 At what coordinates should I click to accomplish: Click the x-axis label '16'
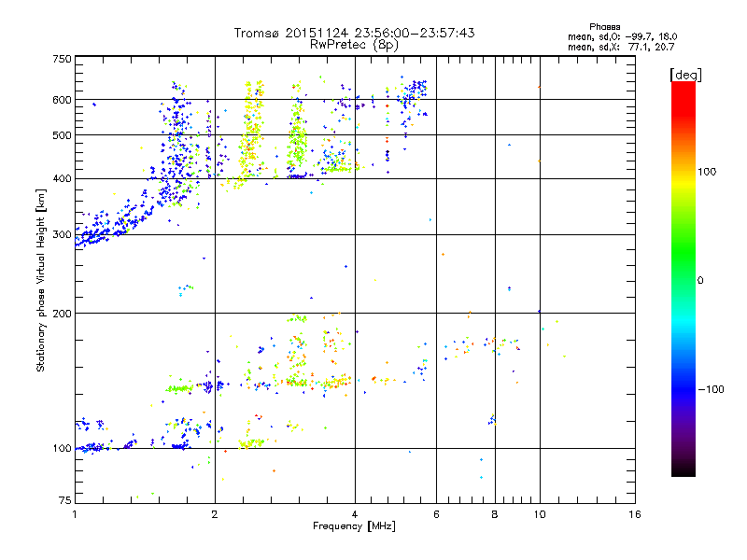click(x=635, y=514)
